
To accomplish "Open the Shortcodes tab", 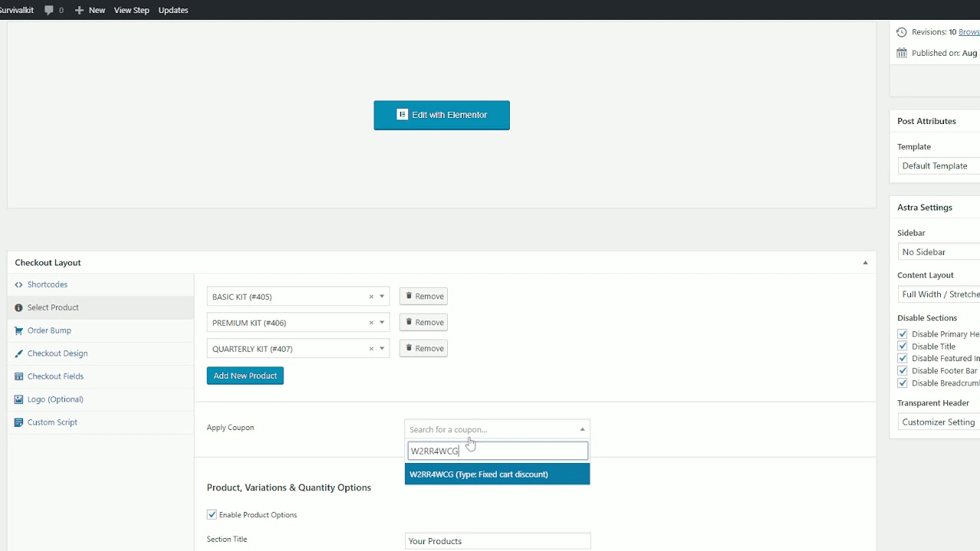I will tap(100, 285).
